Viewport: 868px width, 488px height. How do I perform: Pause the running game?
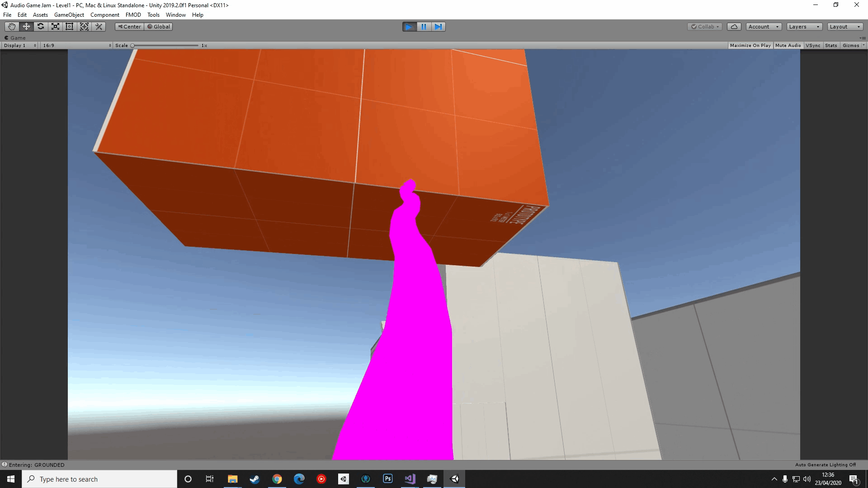424,27
